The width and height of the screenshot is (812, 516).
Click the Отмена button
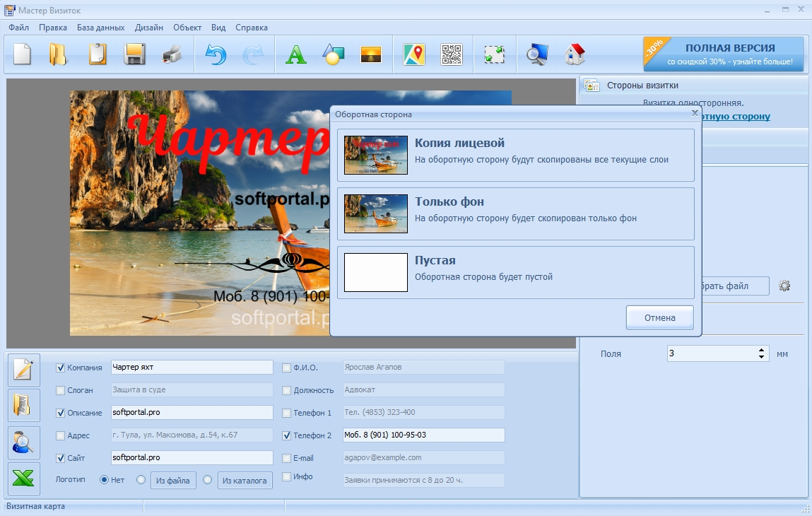(659, 317)
